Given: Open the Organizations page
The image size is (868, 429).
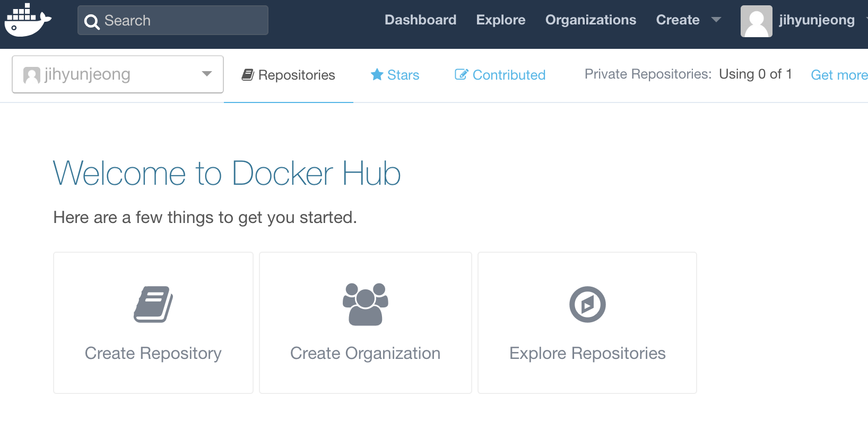Looking at the screenshot, I should pos(591,20).
